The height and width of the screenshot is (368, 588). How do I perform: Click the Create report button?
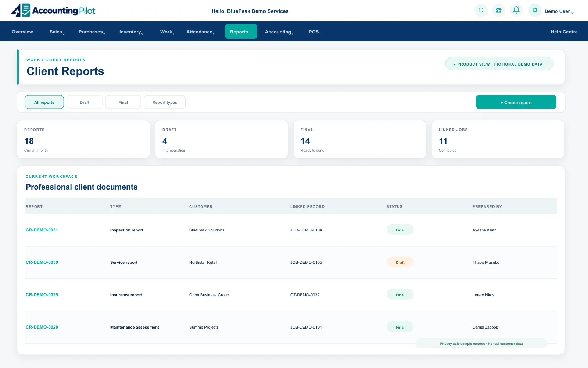pos(516,102)
